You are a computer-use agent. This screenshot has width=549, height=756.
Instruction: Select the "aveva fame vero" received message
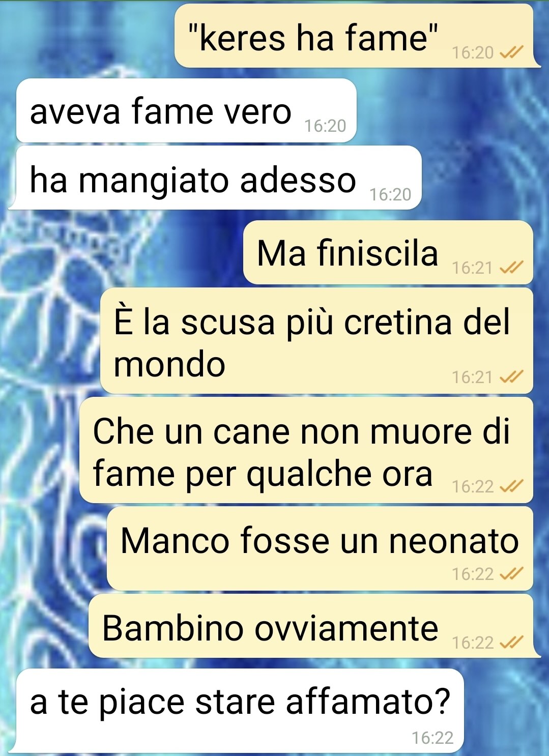[186, 110]
